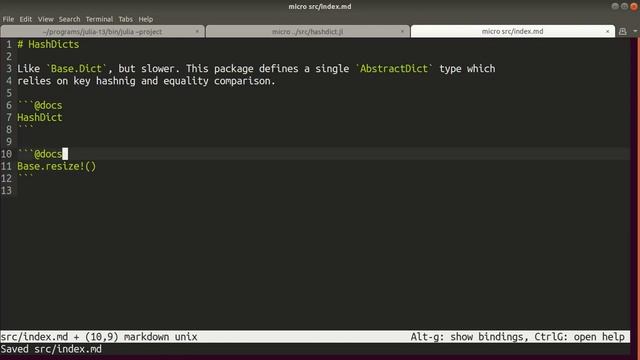
Task: Click the `Base.Dict` code text
Action: point(76,69)
